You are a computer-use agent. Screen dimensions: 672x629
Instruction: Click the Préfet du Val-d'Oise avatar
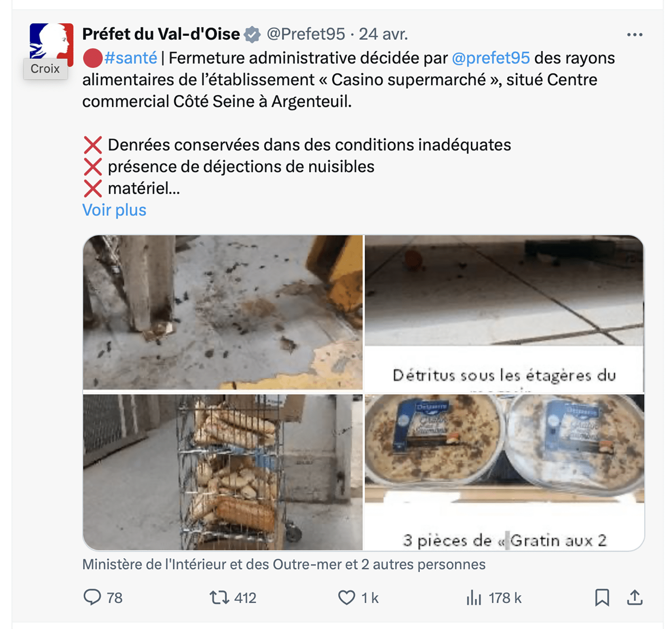(x=51, y=45)
